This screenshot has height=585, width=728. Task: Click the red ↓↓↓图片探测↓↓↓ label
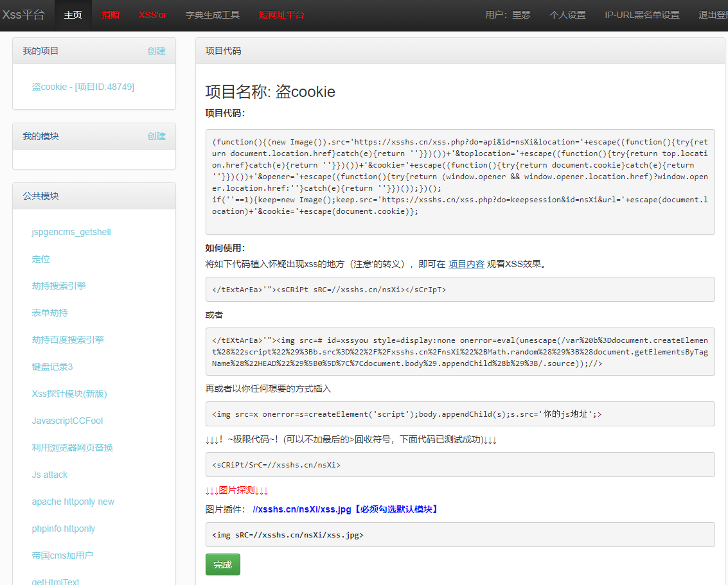237,491
